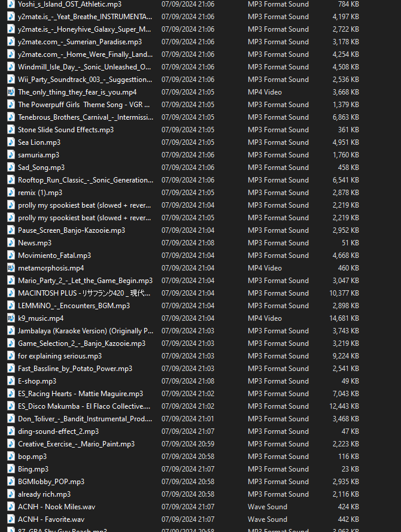Screen dimensions: 401x532
Task: Click Tenebrous_Brothers_Carnival_-_Intermissi... file name
Action: tap(86, 117)
